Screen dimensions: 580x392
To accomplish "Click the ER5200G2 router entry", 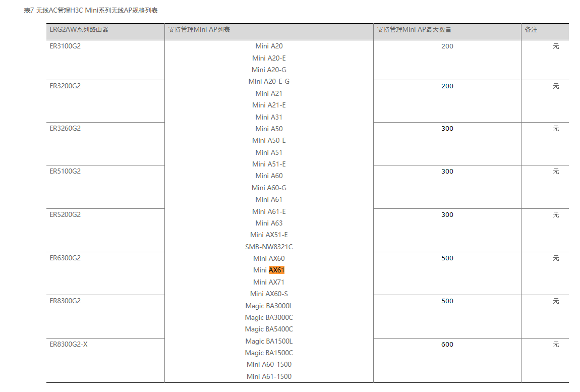I will tap(65, 214).
